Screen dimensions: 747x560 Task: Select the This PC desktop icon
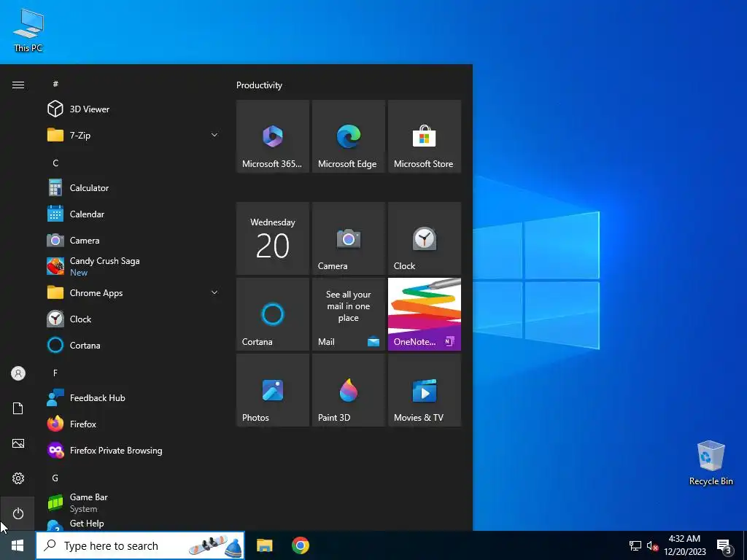(28, 30)
